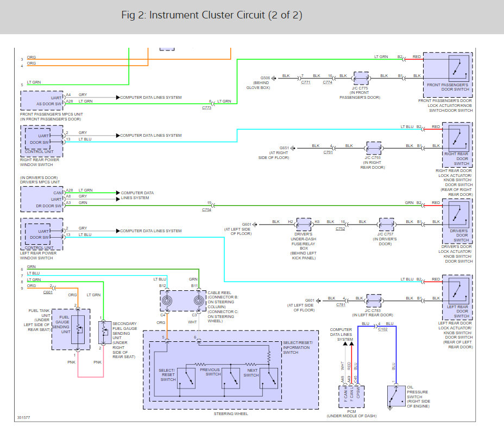Click the 'CPSW' pin on PCM
Image resolution: width=504 pixels, height=433 pixels.
(358, 393)
